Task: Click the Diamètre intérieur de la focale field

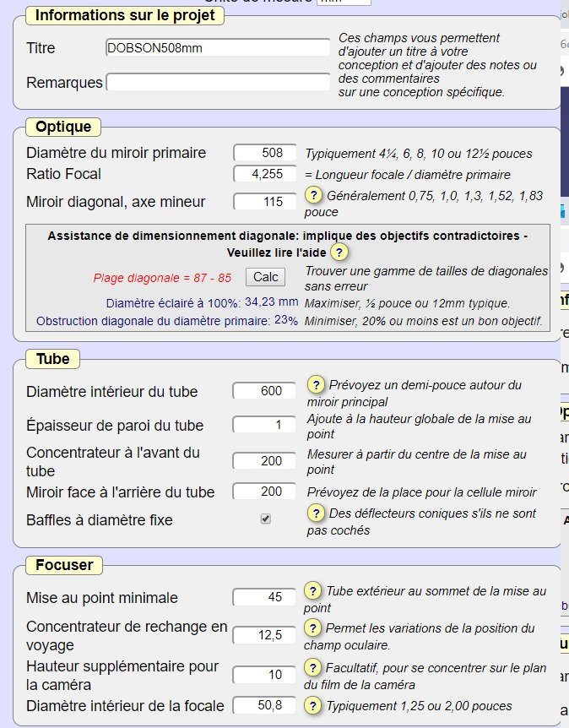Action: click(x=264, y=706)
